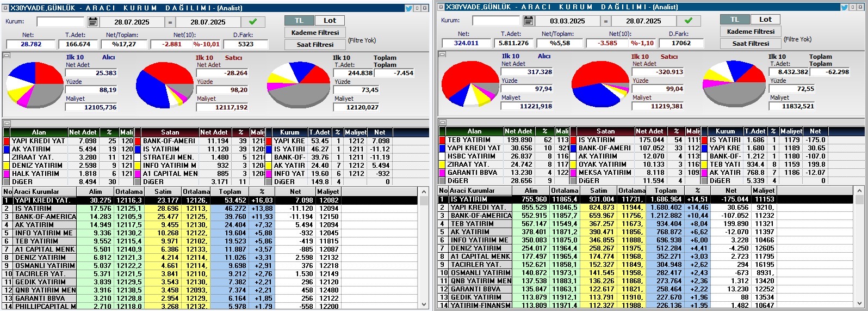Collapse the pie chart section in right window
Screen dimensions: 868x311
[x=442, y=54]
